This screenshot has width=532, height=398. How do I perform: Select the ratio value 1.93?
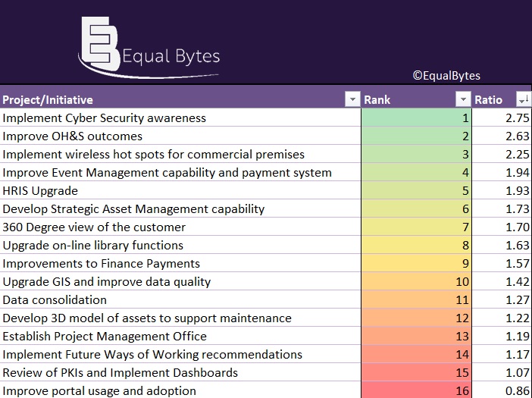coord(502,191)
